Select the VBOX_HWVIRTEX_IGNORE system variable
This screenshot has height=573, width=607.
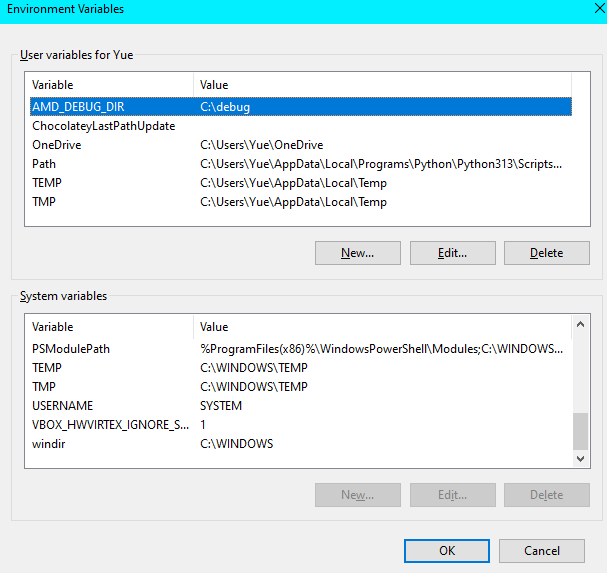tap(110, 425)
